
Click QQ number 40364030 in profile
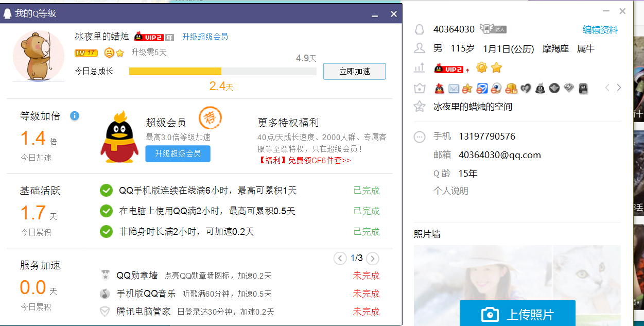point(454,29)
